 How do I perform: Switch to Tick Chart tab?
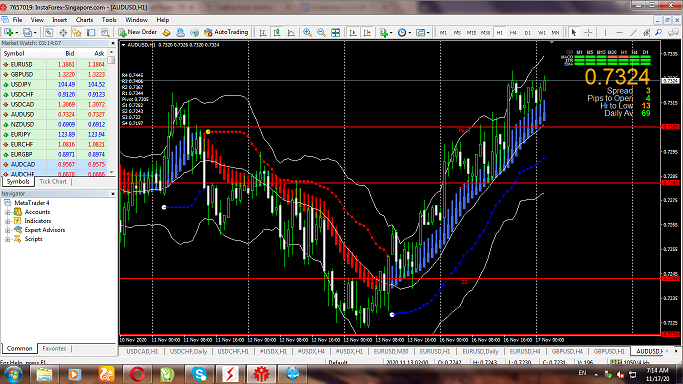pyautogui.click(x=53, y=182)
